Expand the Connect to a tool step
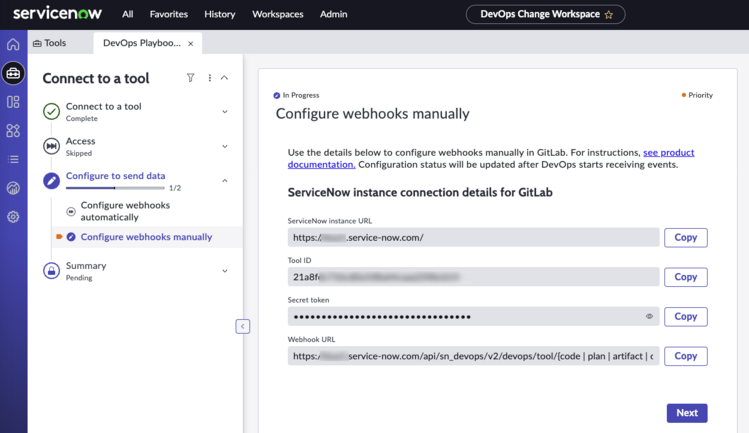This screenshot has width=749, height=433. click(225, 112)
